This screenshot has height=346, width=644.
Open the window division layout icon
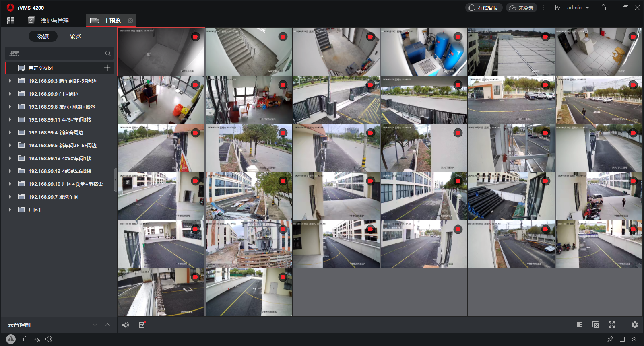tap(580, 325)
